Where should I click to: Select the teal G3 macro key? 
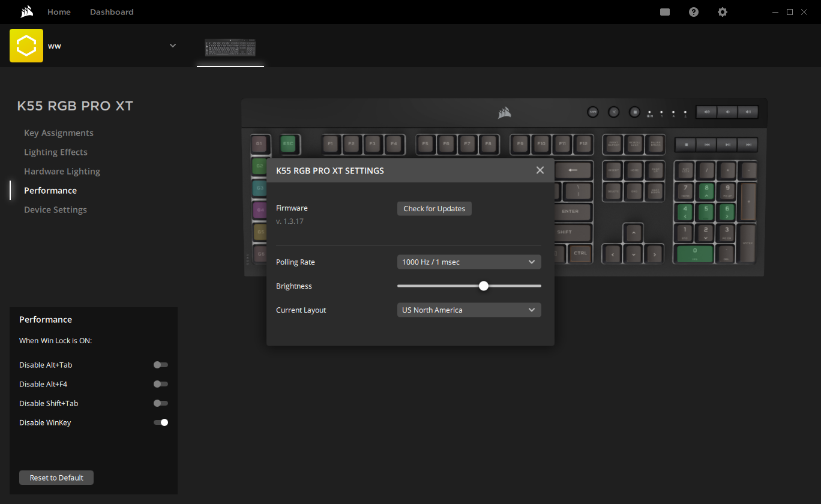point(259,188)
